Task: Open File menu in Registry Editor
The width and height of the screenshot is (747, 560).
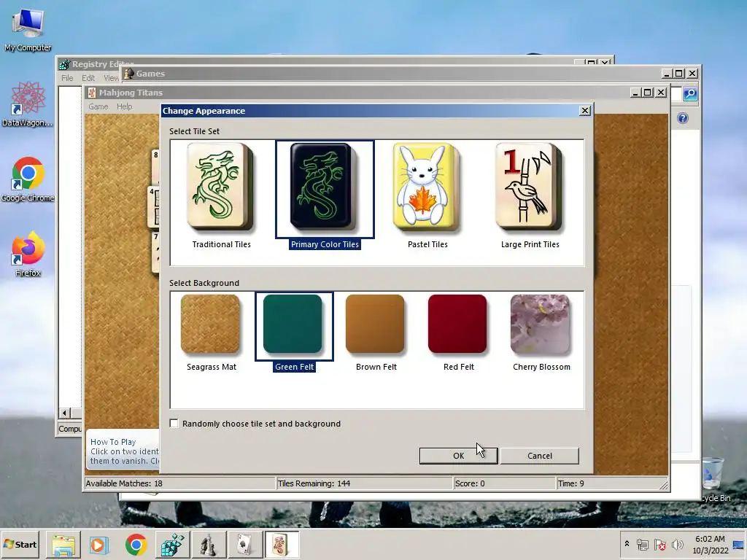Action: click(67, 78)
